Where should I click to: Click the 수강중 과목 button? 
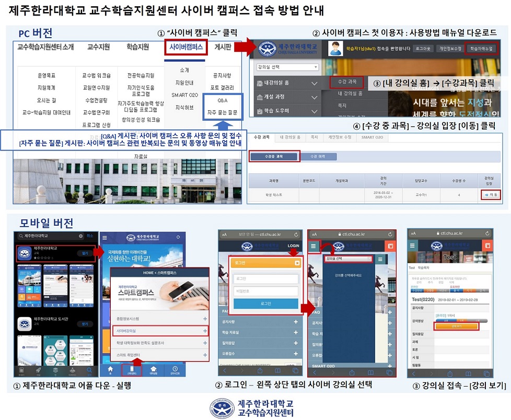tap(274, 156)
